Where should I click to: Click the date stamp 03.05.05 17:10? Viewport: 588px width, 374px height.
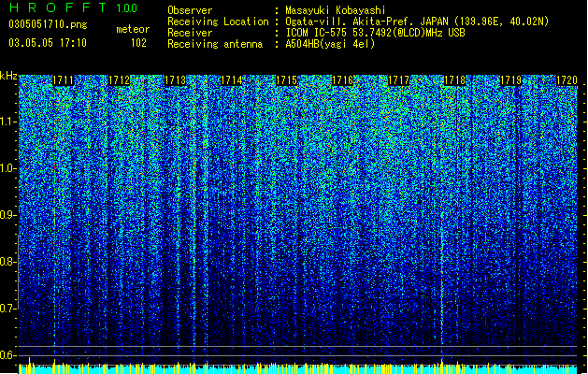pos(48,43)
